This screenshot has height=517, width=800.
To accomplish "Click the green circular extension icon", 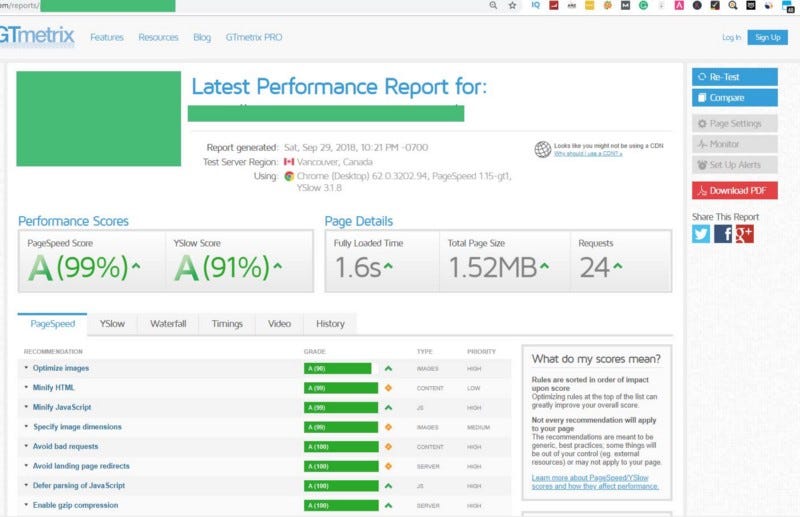I will 643,5.
